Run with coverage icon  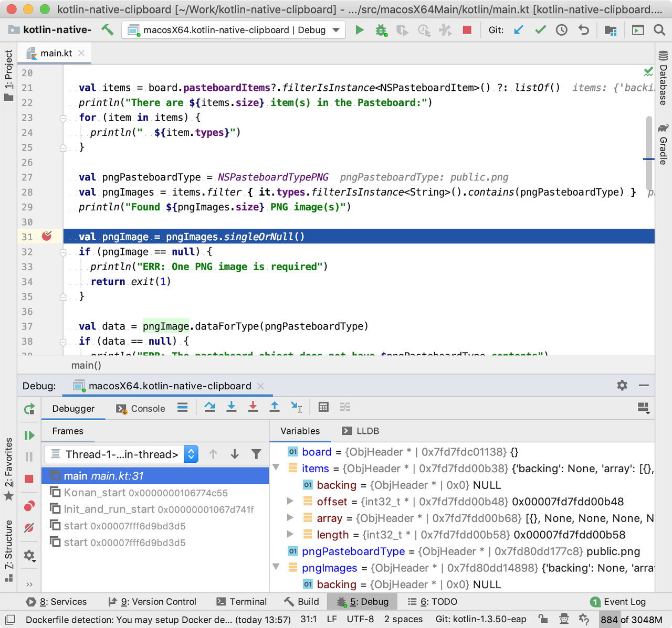(x=402, y=30)
